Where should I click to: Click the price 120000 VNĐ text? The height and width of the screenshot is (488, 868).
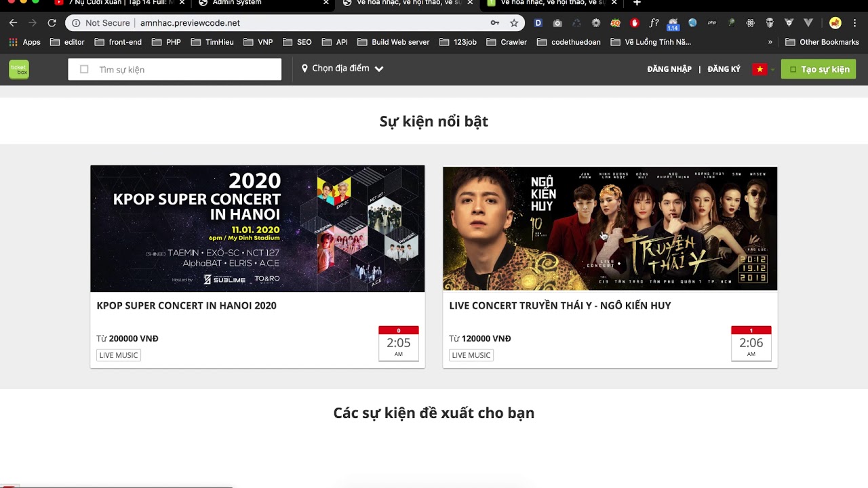pyautogui.click(x=486, y=338)
